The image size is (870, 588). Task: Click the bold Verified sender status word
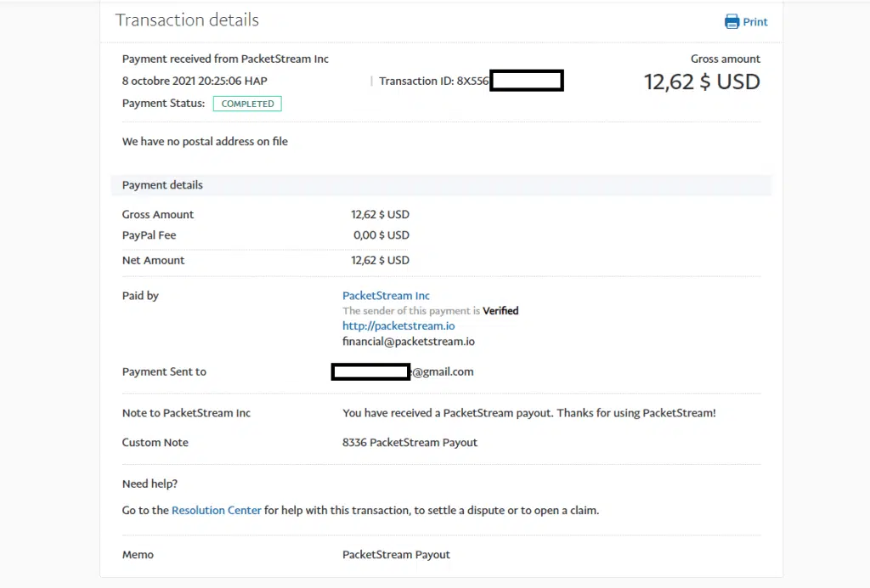[500, 311]
